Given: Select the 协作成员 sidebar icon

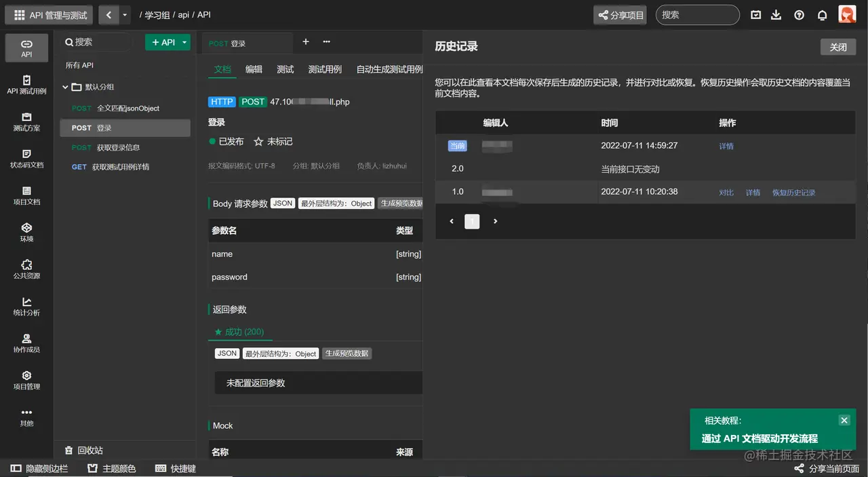Looking at the screenshot, I should [26, 342].
